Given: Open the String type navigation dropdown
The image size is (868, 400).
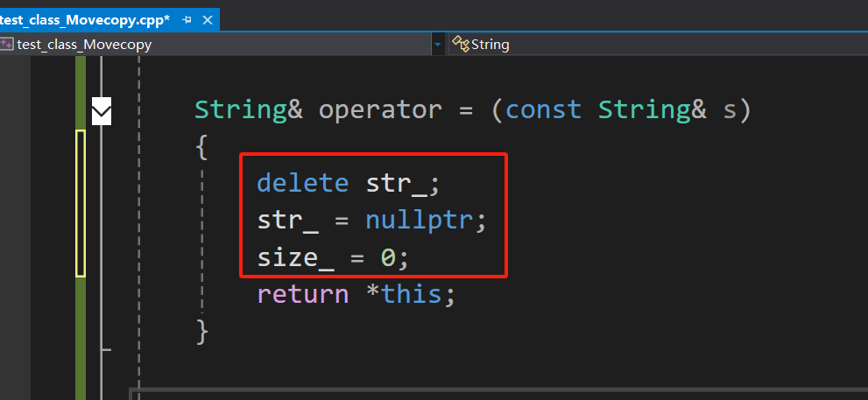Looking at the screenshot, I should point(658,45).
